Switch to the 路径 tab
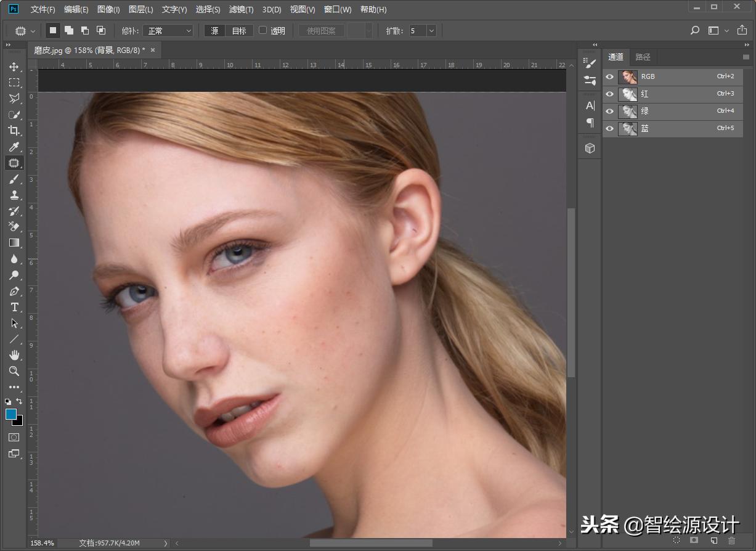This screenshot has height=551, width=756. coord(643,57)
